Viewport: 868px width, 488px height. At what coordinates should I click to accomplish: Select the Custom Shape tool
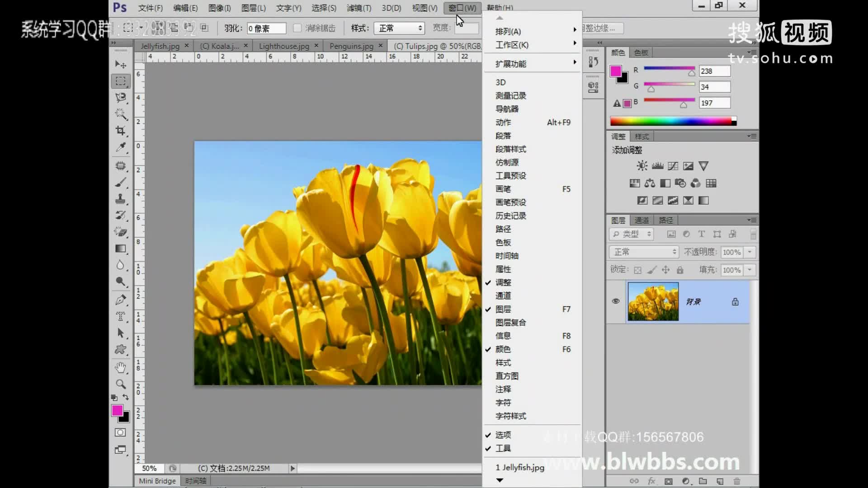pyautogui.click(x=120, y=349)
